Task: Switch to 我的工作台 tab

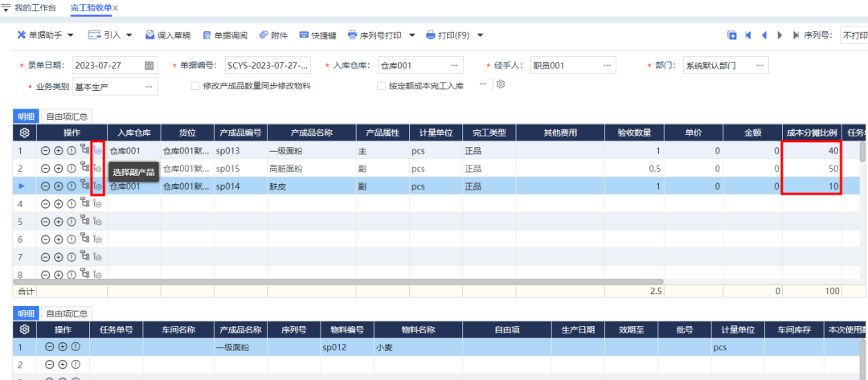Action: pos(35,8)
